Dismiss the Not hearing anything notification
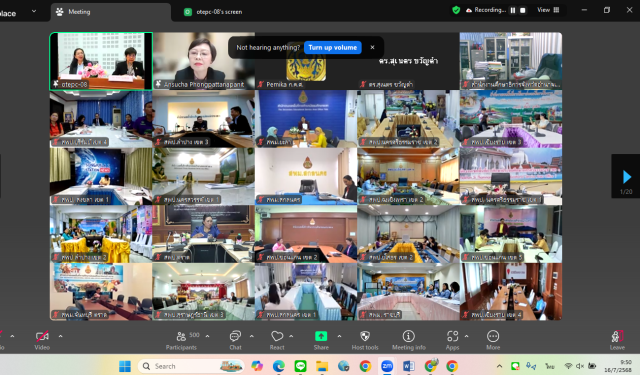 (372, 47)
